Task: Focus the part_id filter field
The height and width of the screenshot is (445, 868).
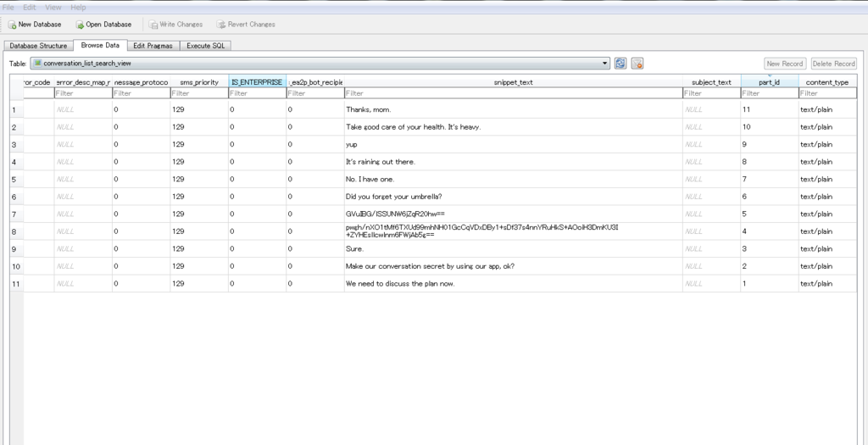Action: point(770,93)
